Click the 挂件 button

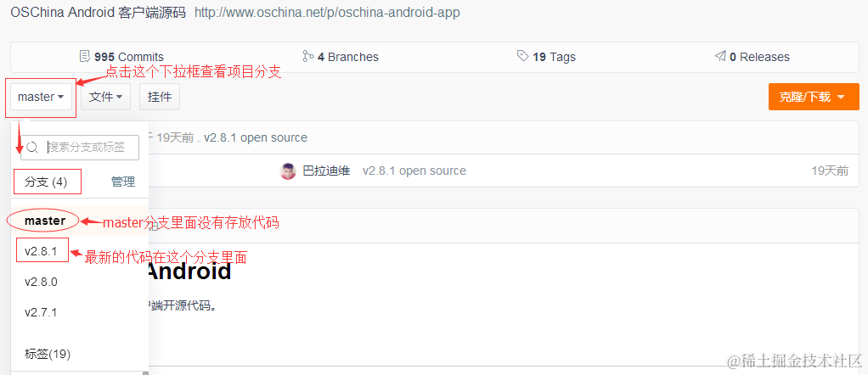pos(160,98)
